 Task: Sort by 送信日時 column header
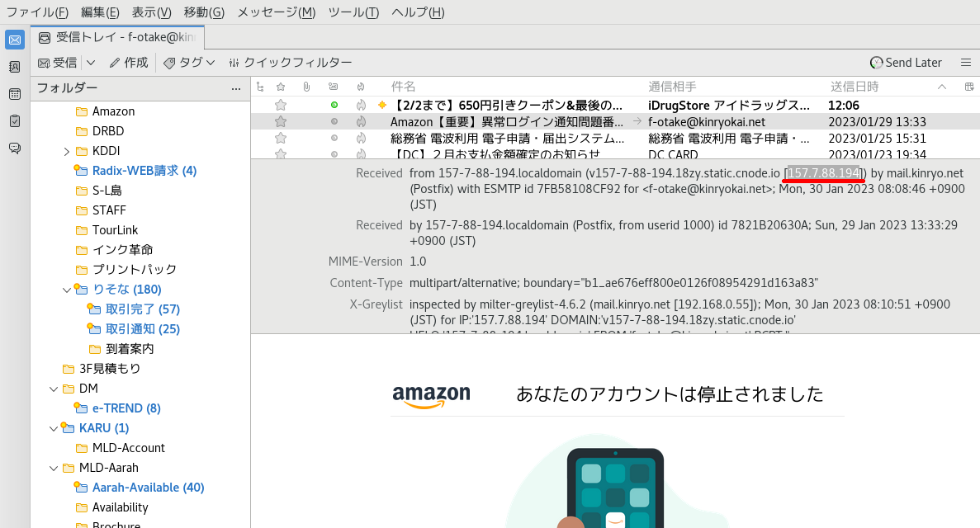pyautogui.click(x=855, y=87)
